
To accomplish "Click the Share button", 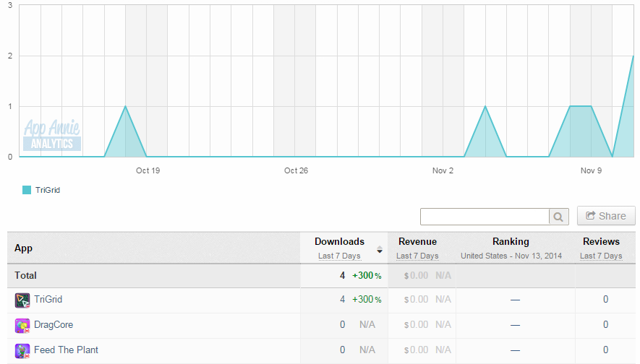I will pyautogui.click(x=606, y=216).
